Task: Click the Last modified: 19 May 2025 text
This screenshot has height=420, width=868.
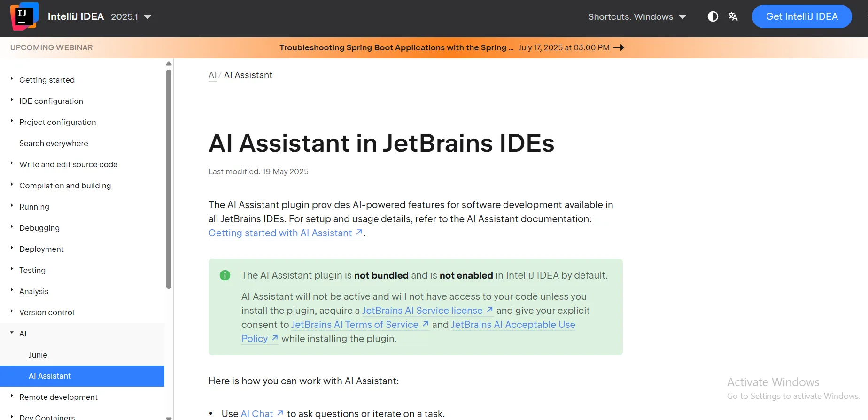Action: point(258,172)
